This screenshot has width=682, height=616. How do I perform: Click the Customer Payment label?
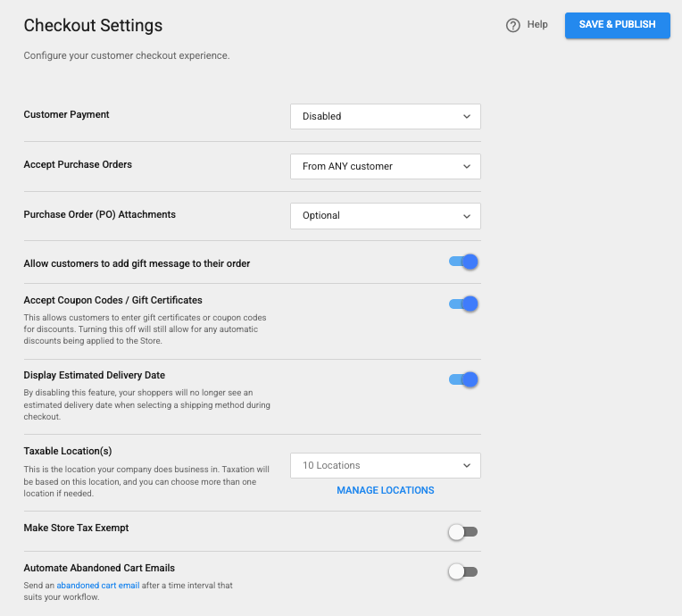(66, 114)
